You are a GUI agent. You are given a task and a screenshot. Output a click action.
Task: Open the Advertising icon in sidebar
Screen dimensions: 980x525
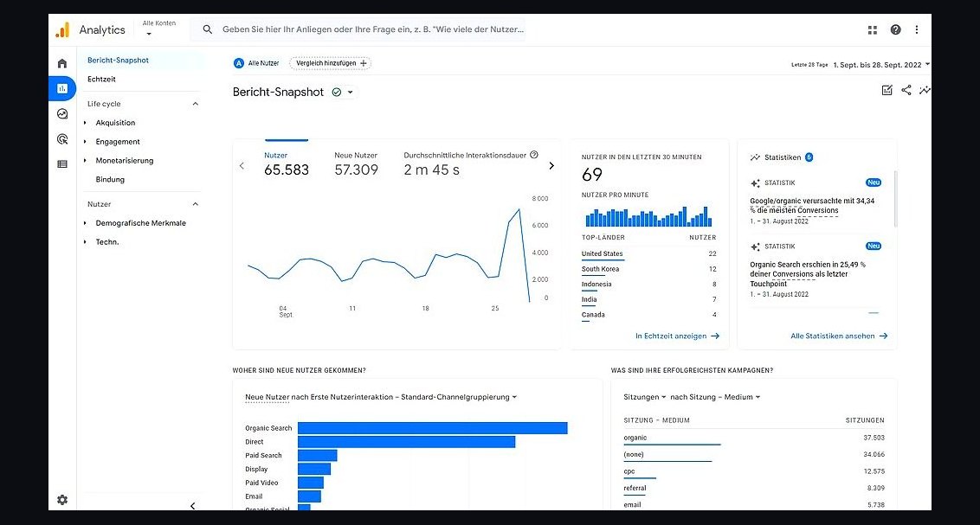[61, 139]
